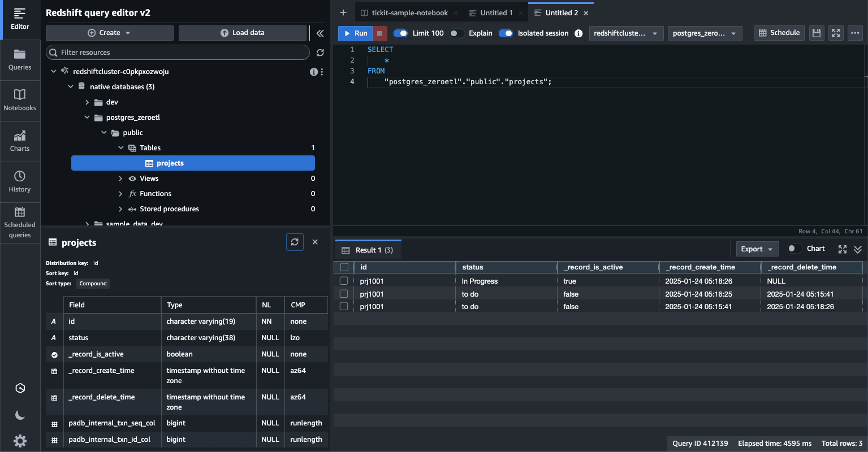
Task: Switch to dark mode moon icon
Action: coord(20,415)
